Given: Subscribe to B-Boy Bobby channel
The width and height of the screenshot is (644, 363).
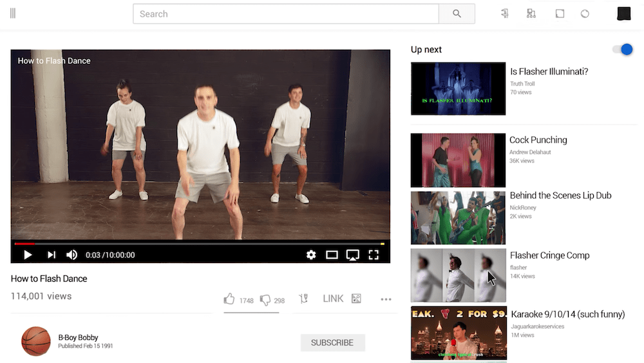Looking at the screenshot, I should [x=332, y=342].
